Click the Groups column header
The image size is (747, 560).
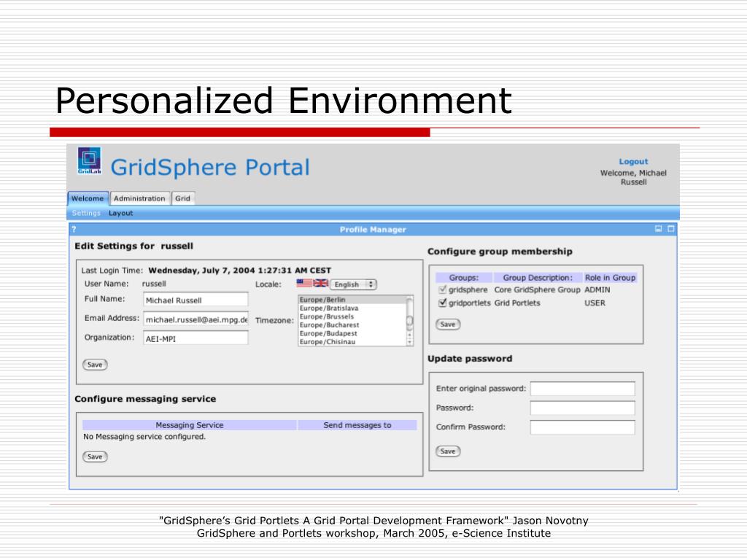click(x=463, y=278)
